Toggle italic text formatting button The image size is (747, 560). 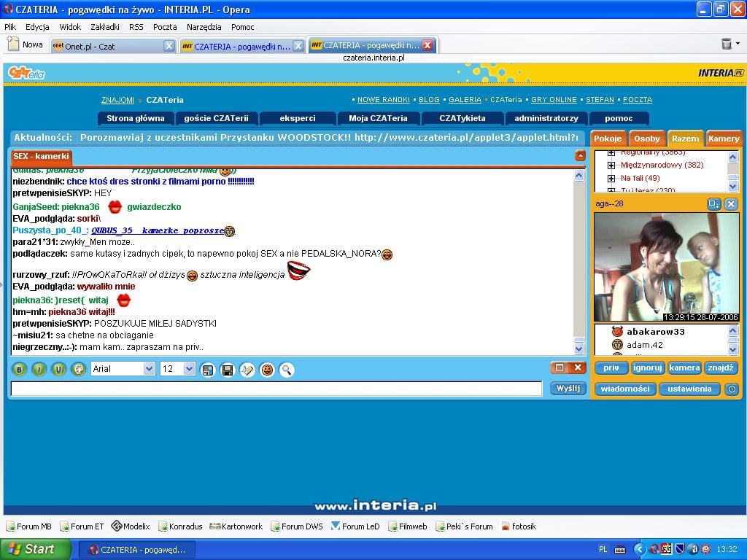tap(39, 369)
